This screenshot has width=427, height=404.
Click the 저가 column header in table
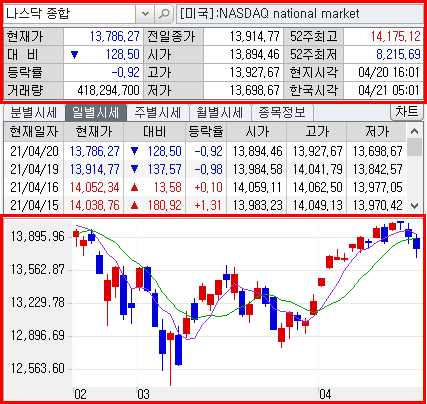pos(377,132)
